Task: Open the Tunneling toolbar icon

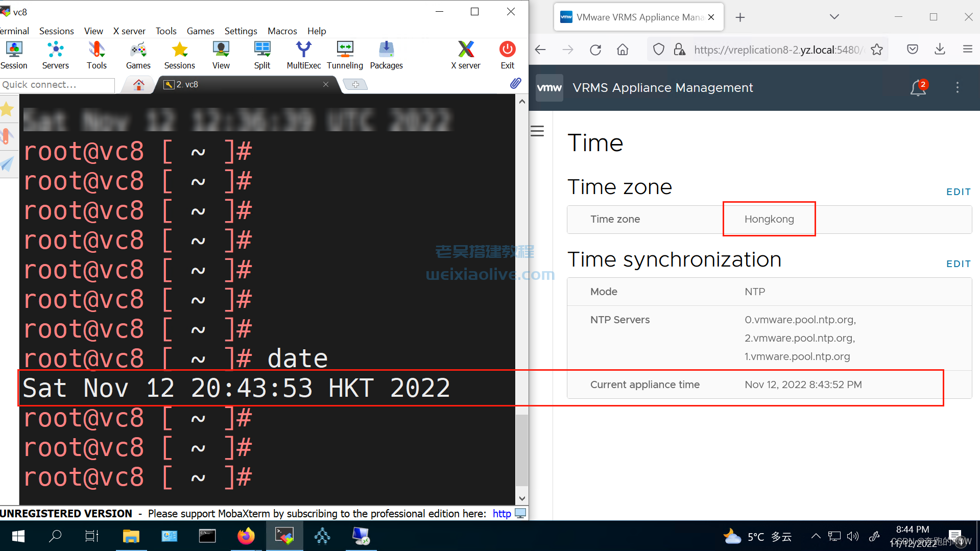Action: tap(345, 55)
